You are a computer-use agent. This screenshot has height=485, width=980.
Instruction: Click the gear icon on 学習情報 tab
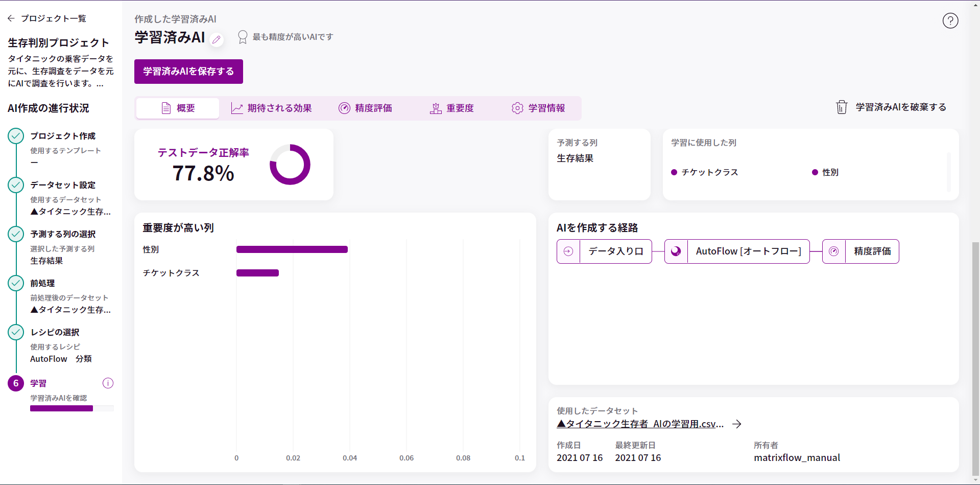[x=517, y=108]
